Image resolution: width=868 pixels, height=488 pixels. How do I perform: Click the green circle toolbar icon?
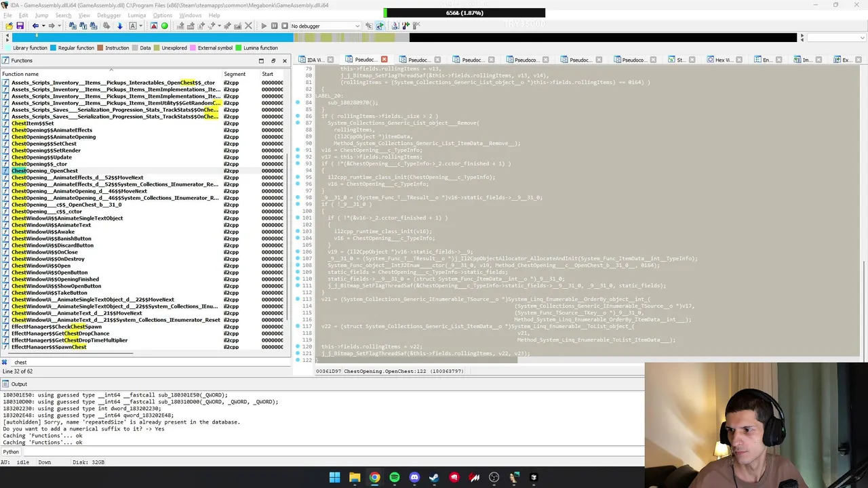[x=164, y=26]
